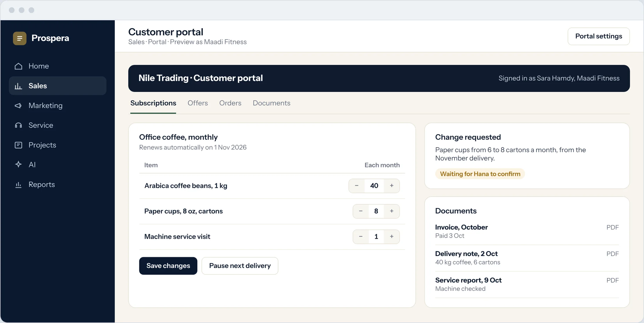Click Save changes button
The image size is (644, 323).
(x=168, y=266)
